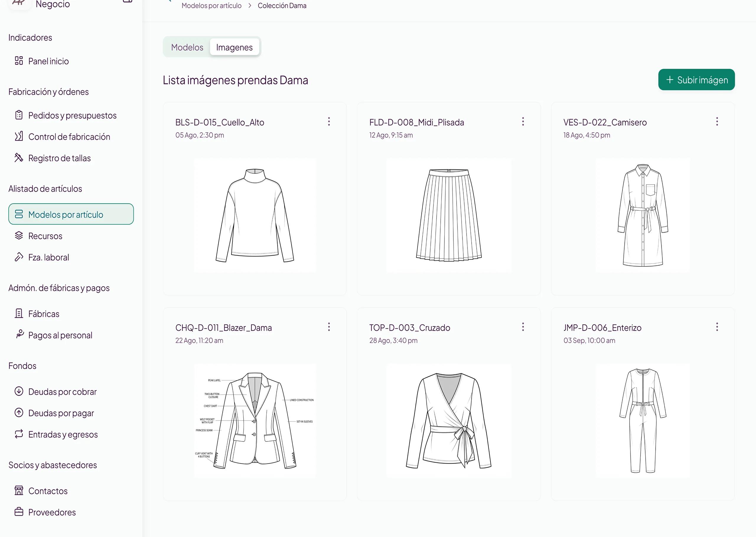This screenshot has height=537, width=756.
Task: Select the Imagenes tab
Action: 234,47
